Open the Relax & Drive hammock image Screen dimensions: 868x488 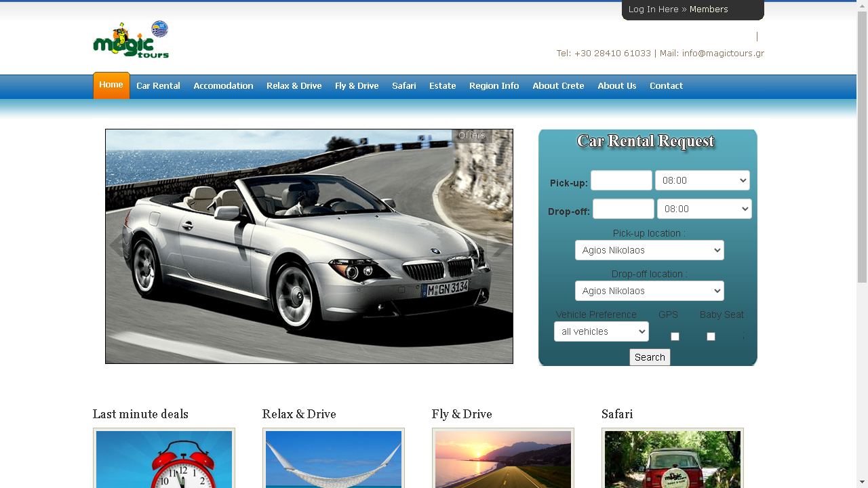[334, 459]
